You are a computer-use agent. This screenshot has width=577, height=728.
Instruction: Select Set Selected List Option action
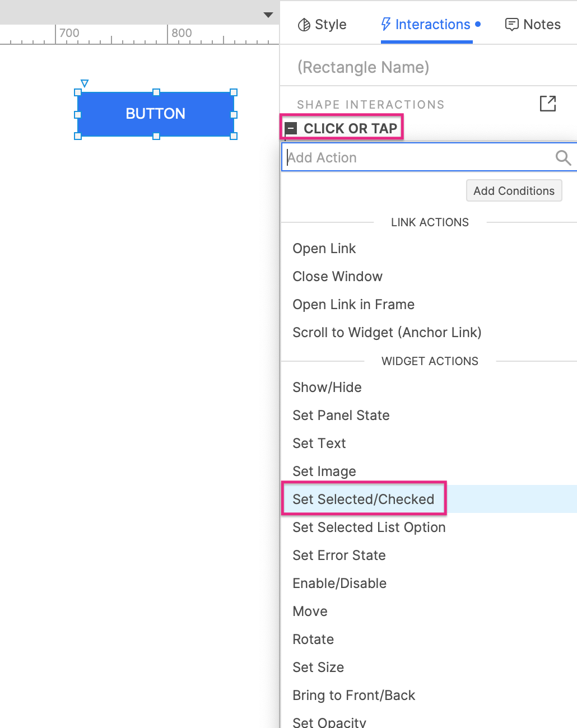[x=369, y=528]
